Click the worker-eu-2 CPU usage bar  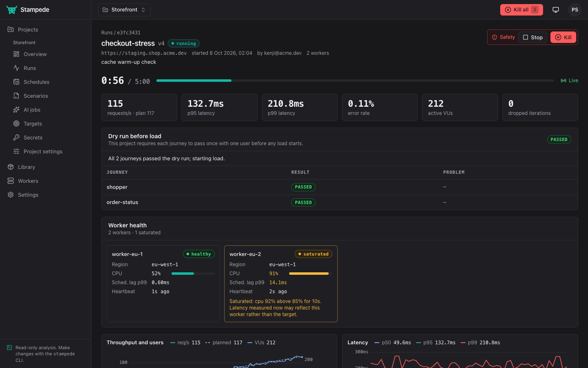(310, 274)
